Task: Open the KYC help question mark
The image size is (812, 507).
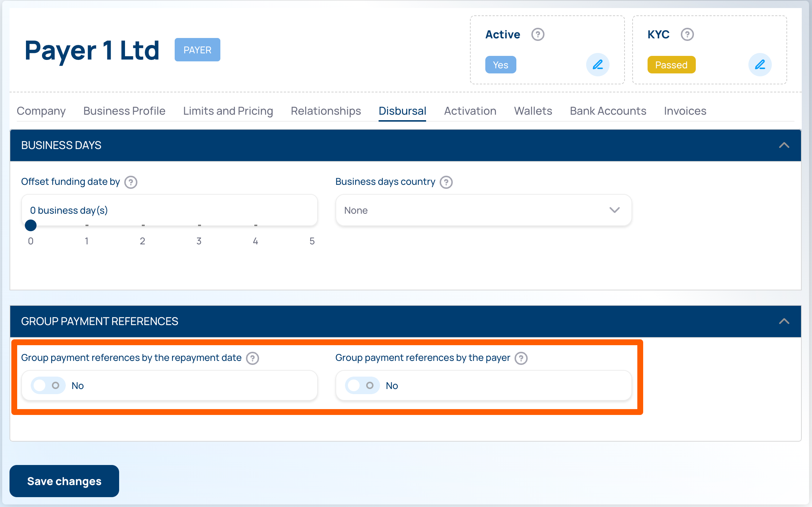Action: coord(687,34)
